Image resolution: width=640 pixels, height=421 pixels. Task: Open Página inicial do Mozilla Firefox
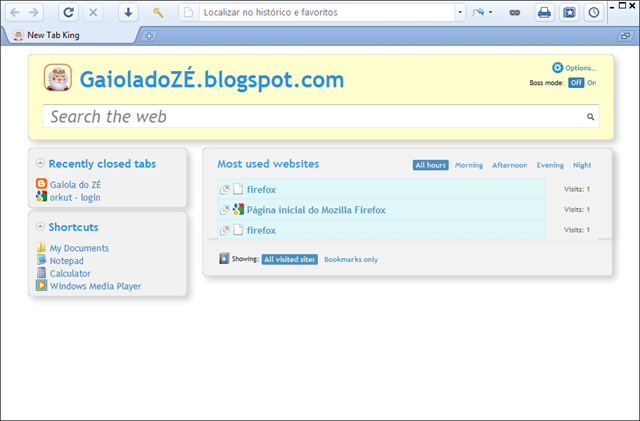pyautogui.click(x=316, y=210)
